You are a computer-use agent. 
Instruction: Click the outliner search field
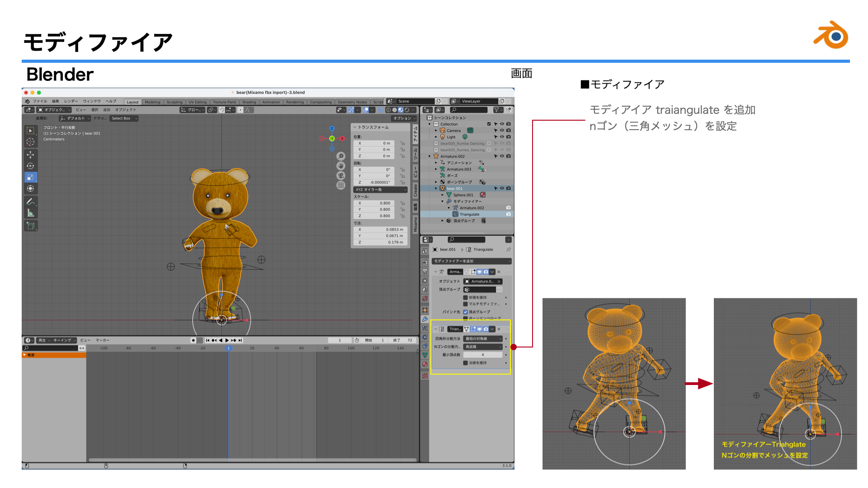(469, 110)
